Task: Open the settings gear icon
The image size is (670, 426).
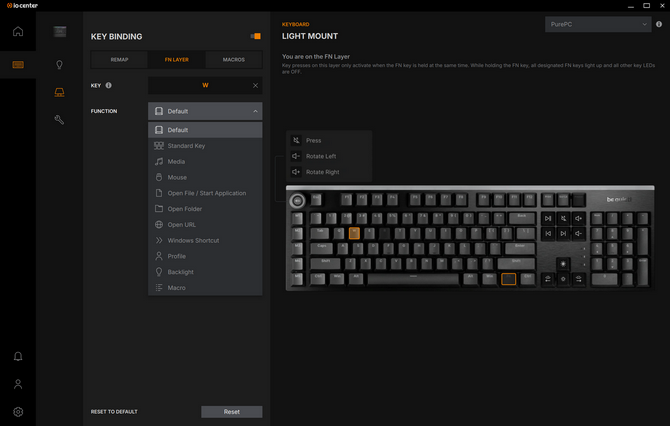Action: [x=18, y=412]
